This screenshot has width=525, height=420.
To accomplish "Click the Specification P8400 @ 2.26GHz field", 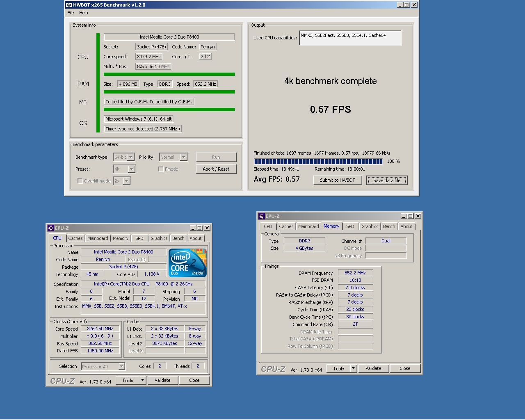I will [x=143, y=284].
